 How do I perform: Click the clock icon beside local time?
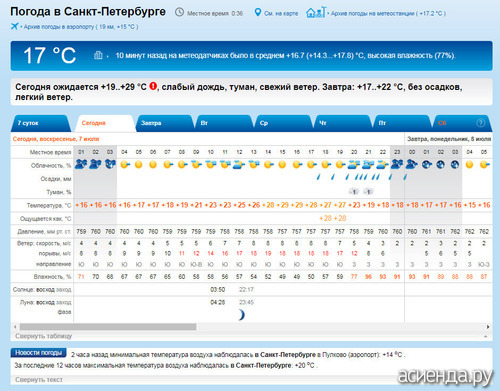tap(179, 13)
